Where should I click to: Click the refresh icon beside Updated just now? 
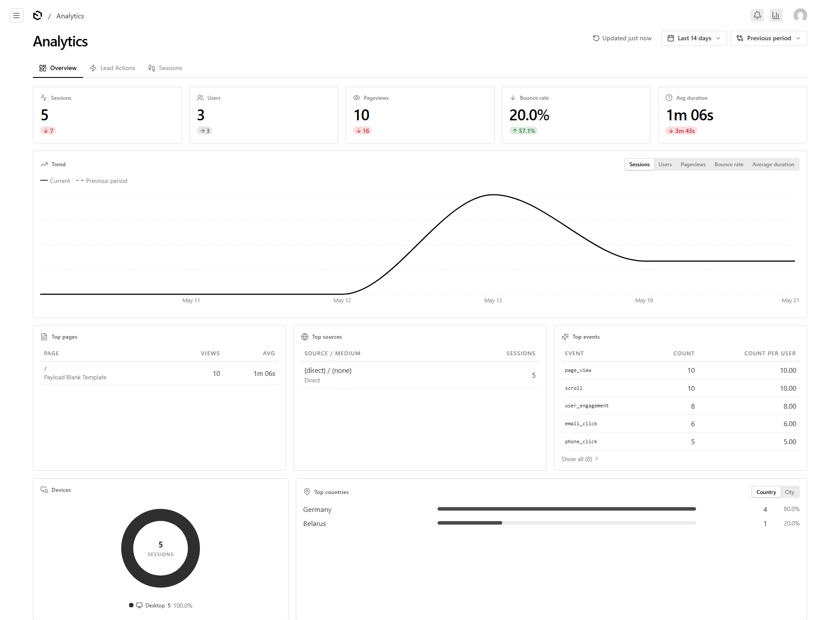[596, 38]
